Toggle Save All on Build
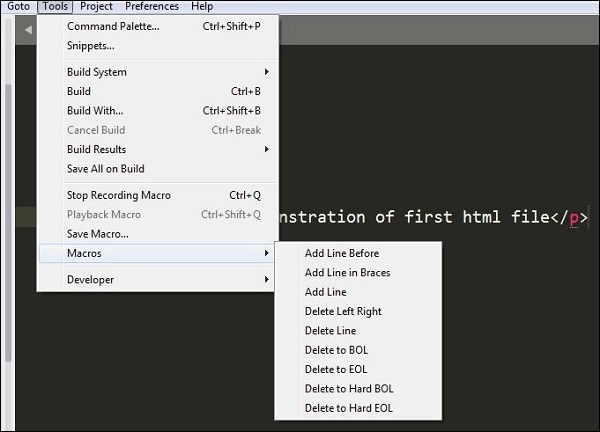 click(105, 169)
